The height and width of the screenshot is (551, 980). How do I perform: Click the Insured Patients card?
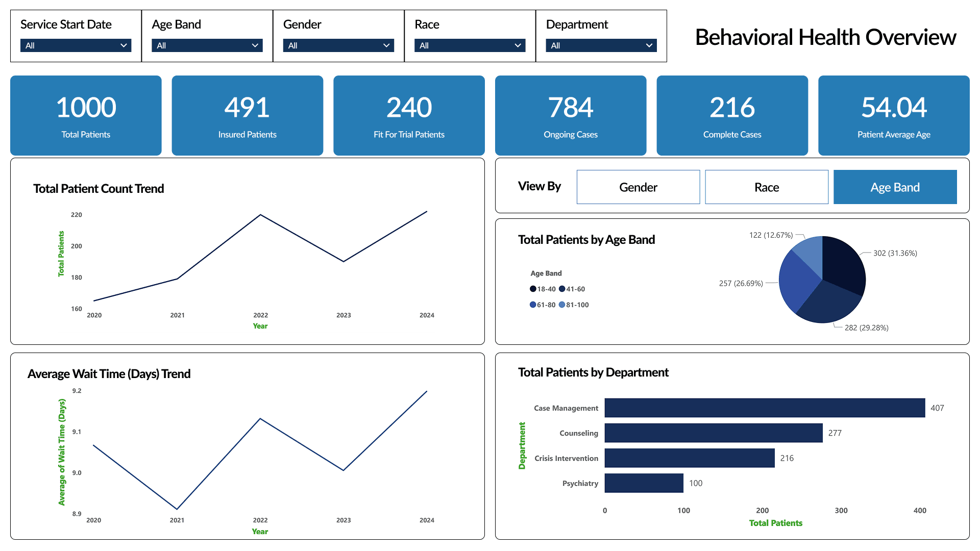(x=247, y=115)
